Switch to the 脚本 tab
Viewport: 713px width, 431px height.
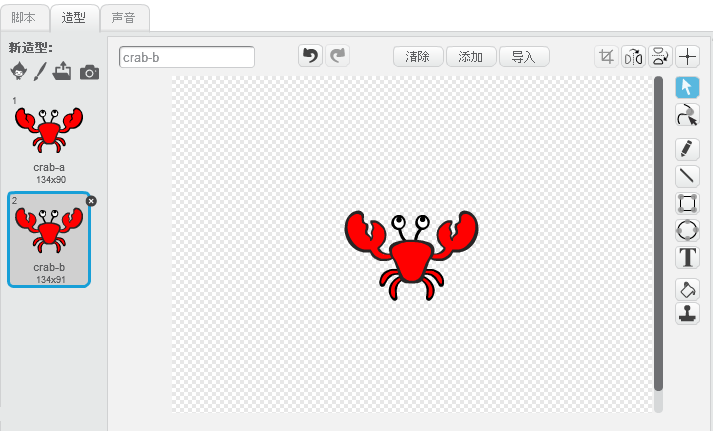(23, 18)
